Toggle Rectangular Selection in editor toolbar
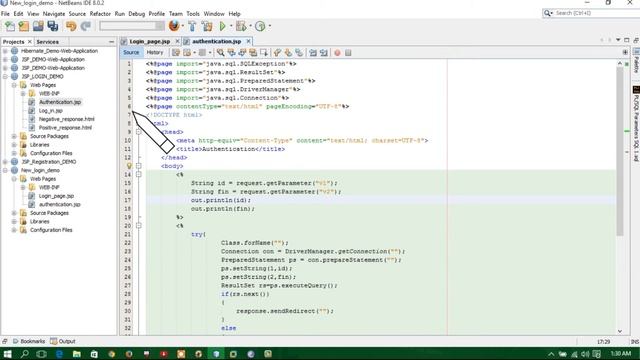Image resolution: width=640 pixels, height=360 pixels. point(264,53)
